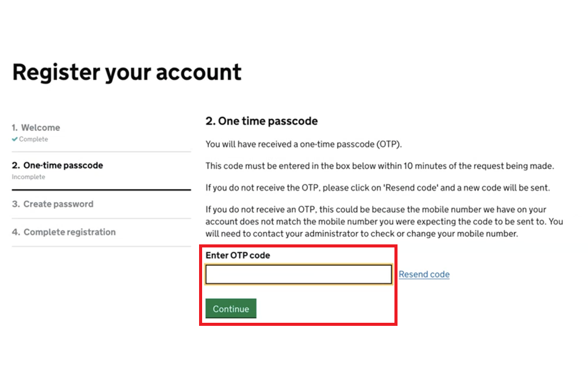Click the Complete status text under Welcome
588x392 pixels.
point(33,140)
